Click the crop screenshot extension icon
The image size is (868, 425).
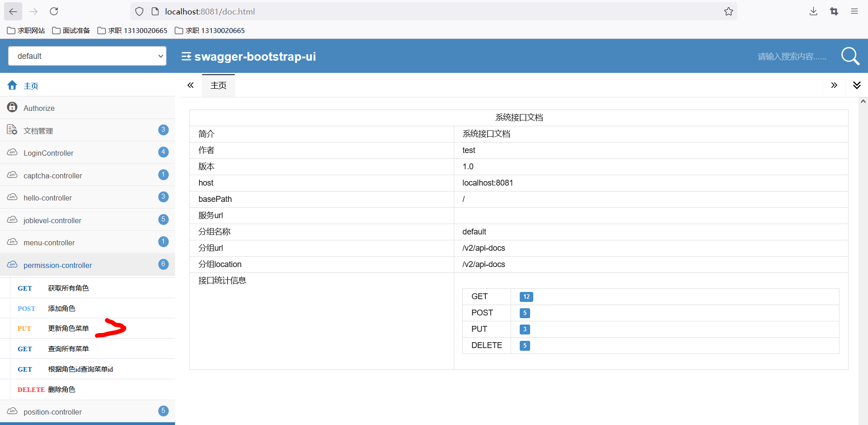pyautogui.click(x=834, y=11)
